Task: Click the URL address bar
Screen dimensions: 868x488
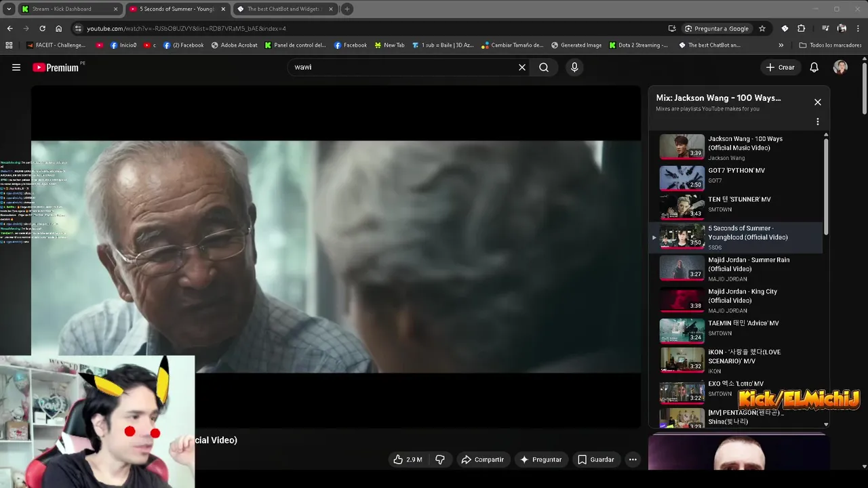Action: 373,28
